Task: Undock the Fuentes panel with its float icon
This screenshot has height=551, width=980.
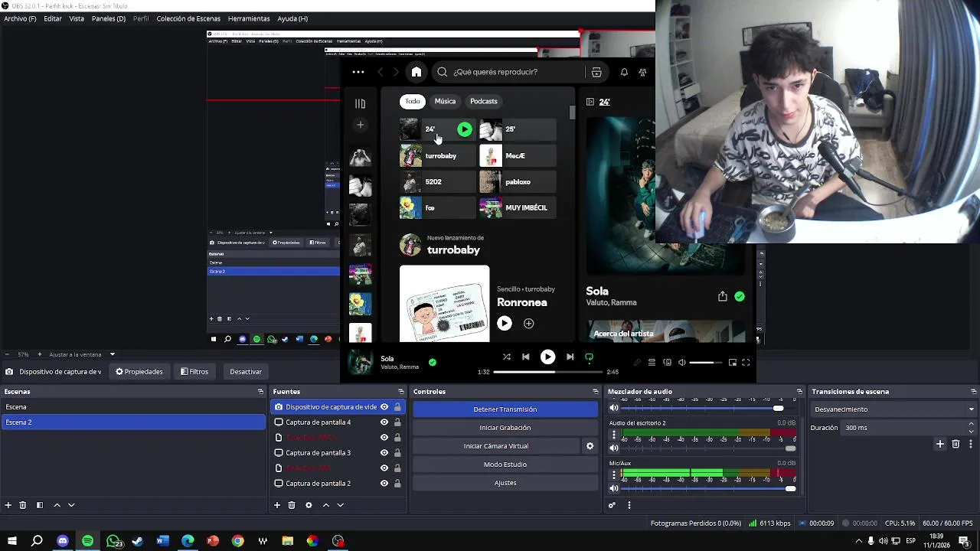Action: click(403, 392)
